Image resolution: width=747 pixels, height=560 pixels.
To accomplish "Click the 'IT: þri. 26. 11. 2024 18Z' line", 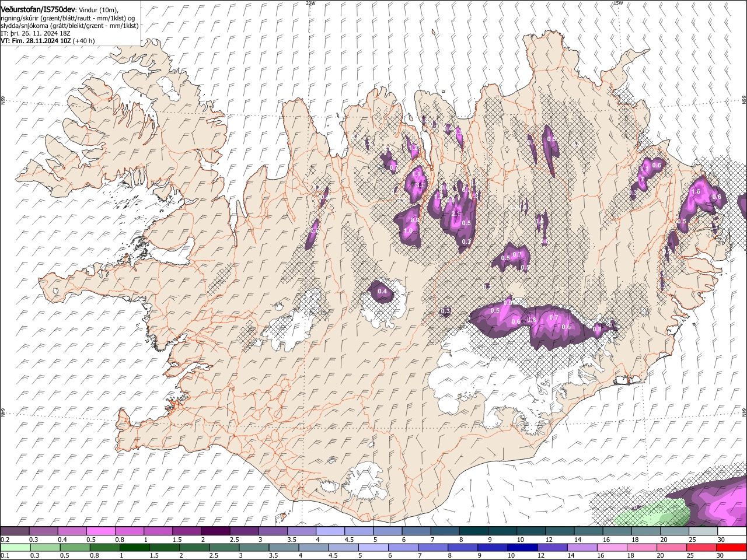I will 36,33.
